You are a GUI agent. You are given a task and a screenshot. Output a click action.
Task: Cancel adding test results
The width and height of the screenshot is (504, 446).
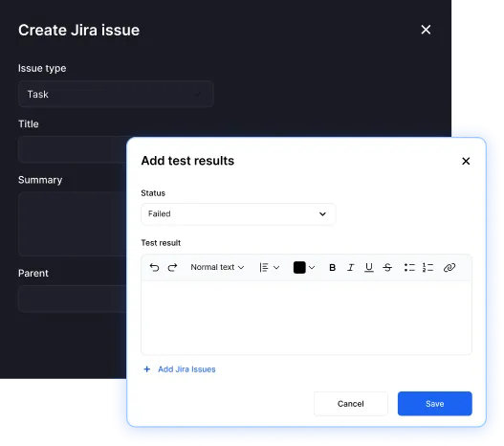point(351,404)
